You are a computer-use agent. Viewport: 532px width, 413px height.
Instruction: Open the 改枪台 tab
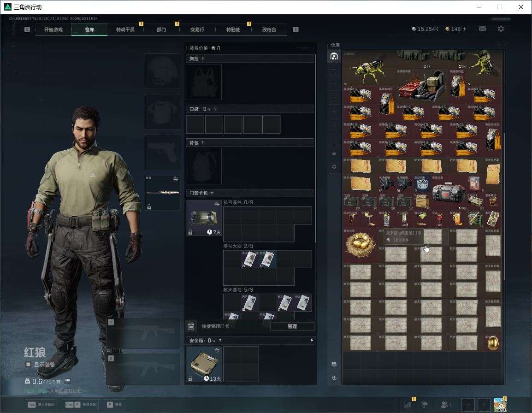coord(269,29)
